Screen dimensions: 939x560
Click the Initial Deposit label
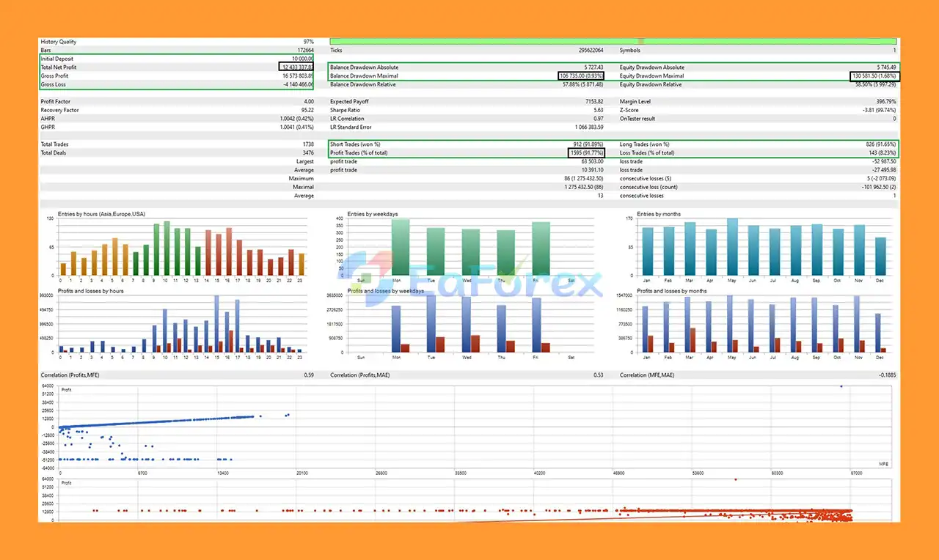[x=57, y=59]
